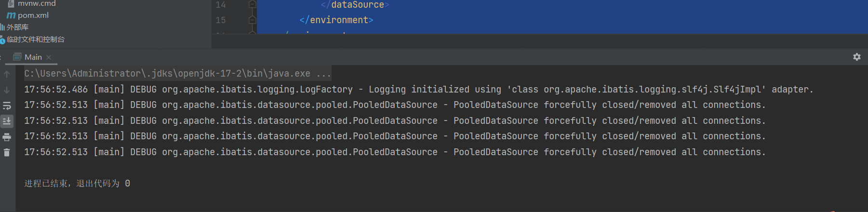The height and width of the screenshot is (212, 868).
Task: Click the fold marker on line 14
Action: tap(252, 4)
